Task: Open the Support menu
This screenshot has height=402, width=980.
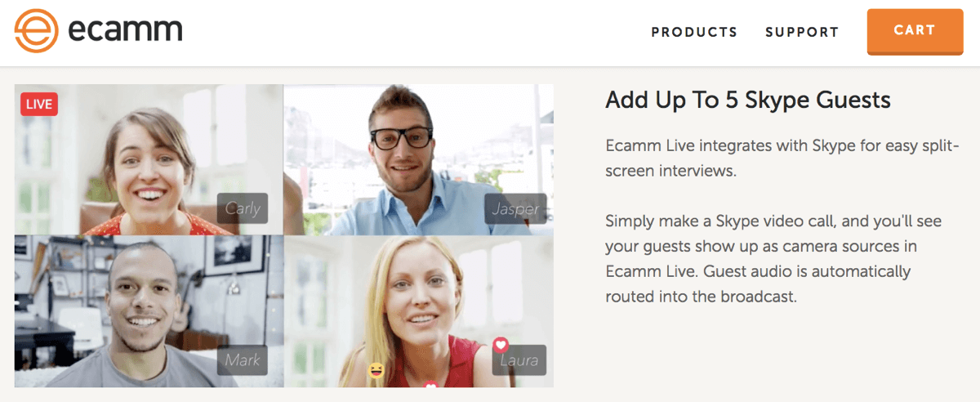Action: pos(802,32)
